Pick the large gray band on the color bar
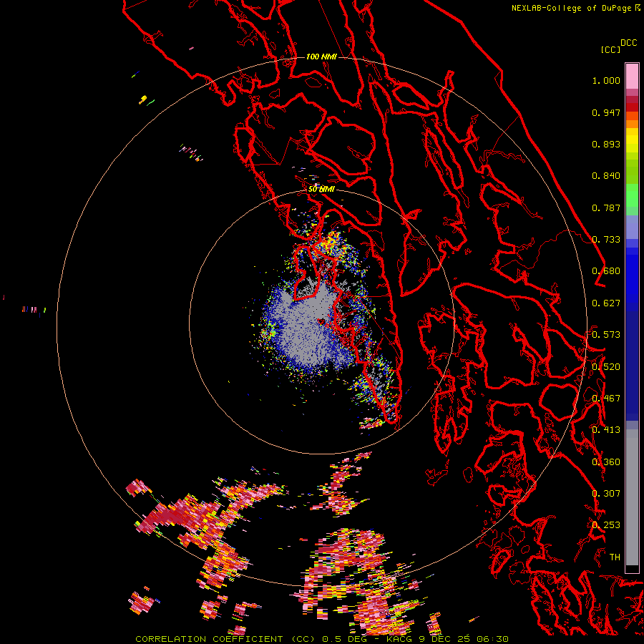 (632, 497)
